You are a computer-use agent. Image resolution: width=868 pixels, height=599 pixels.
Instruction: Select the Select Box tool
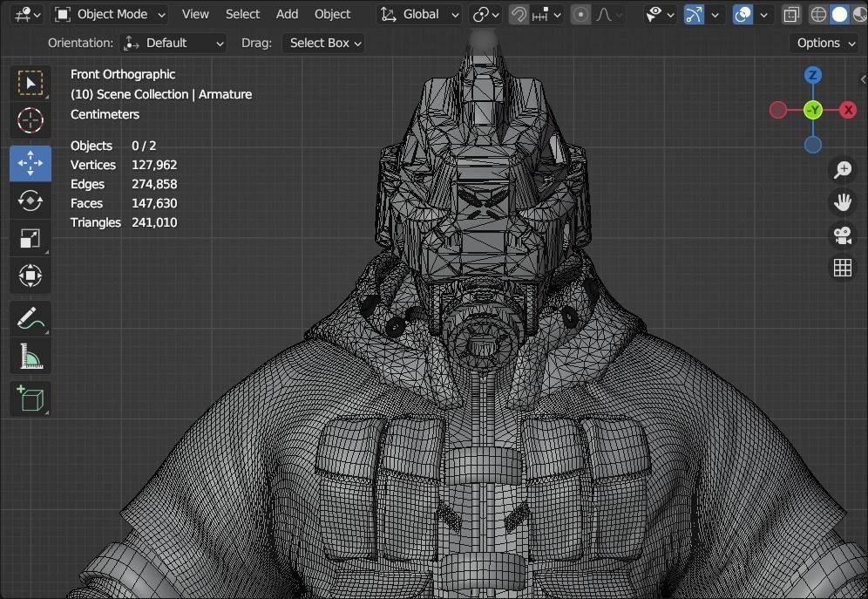pyautogui.click(x=31, y=84)
